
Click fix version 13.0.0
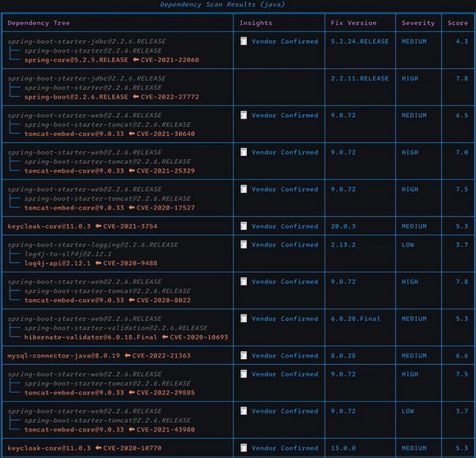tap(343, 448)
